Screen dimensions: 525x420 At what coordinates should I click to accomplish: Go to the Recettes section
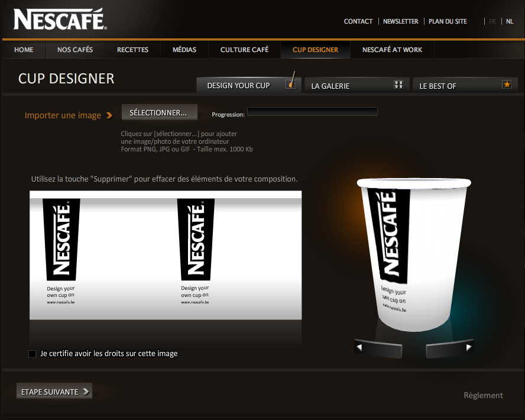[x=132, y=50]
